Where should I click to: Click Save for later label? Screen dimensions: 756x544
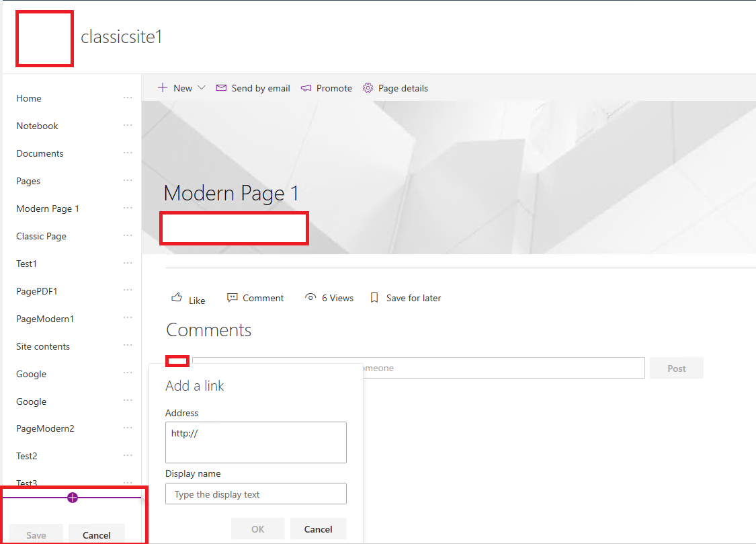point(413,298)
